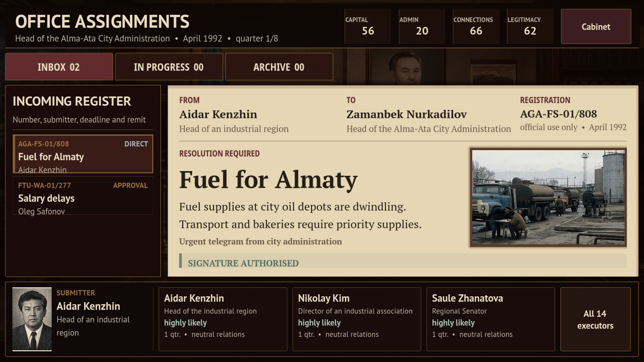Select the Salary delays register entry
Image resolution: width=644 pixels, height=362 pixels.
click(83, 195)
